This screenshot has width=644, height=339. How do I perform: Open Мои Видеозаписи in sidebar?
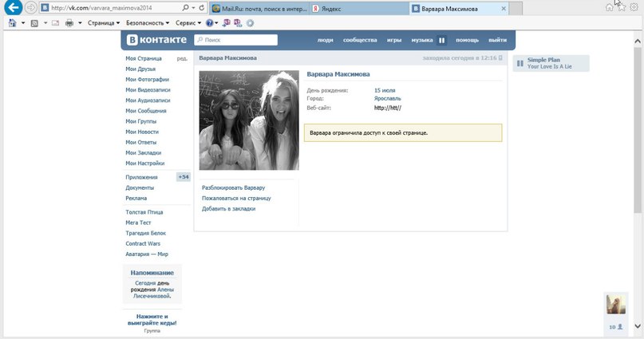pos(148,90)
